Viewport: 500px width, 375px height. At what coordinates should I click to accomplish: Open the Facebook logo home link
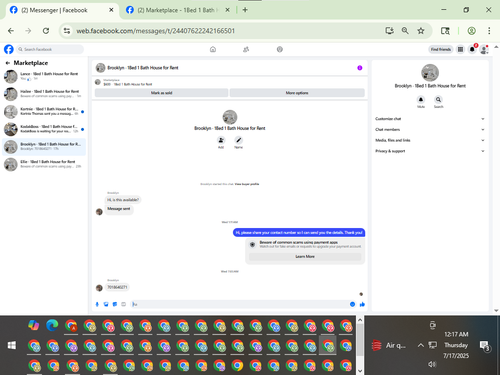pyautogui.click(x=9, y=49)
